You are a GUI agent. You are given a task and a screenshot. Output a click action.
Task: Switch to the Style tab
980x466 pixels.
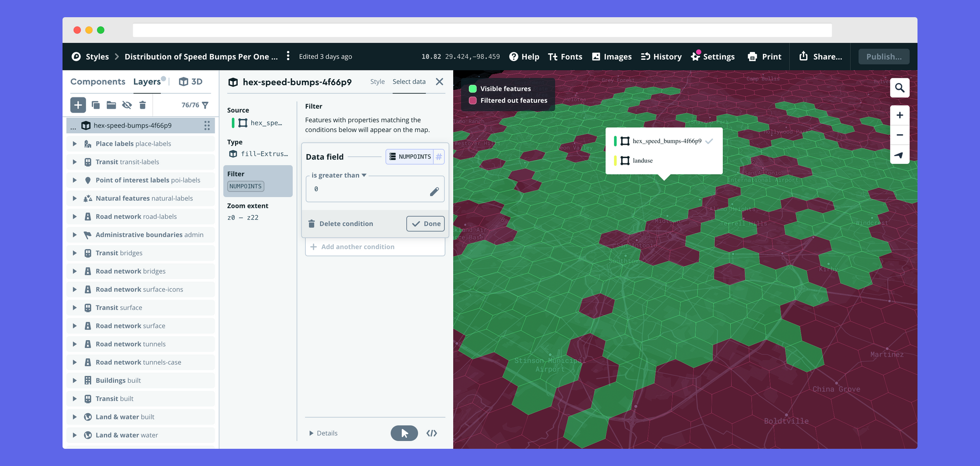[377, 82]
